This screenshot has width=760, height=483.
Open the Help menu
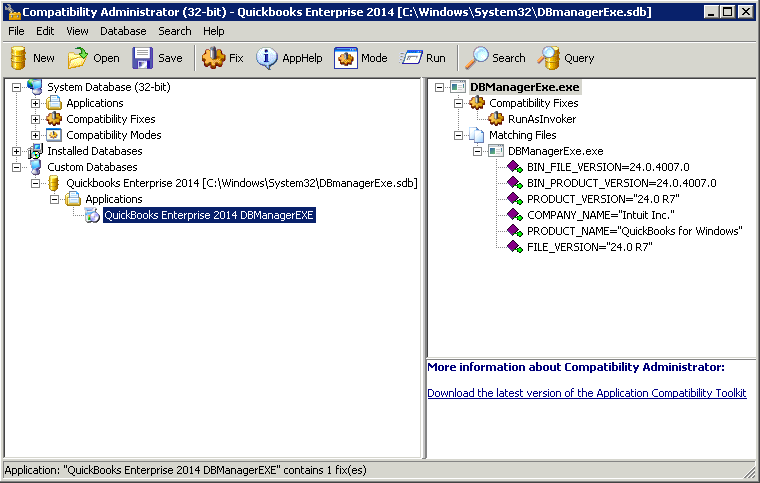213,31
